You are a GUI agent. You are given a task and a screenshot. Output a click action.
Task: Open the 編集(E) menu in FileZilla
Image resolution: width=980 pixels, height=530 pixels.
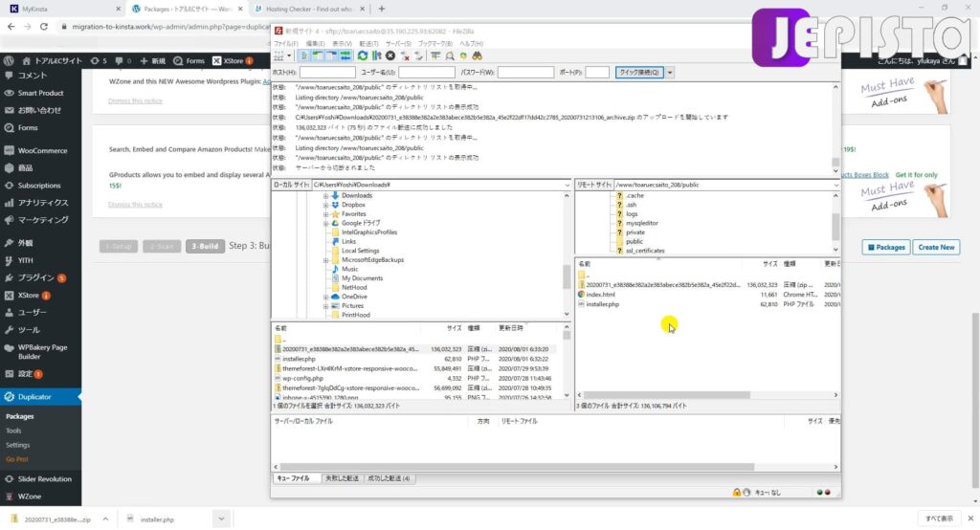coord(315,44)
